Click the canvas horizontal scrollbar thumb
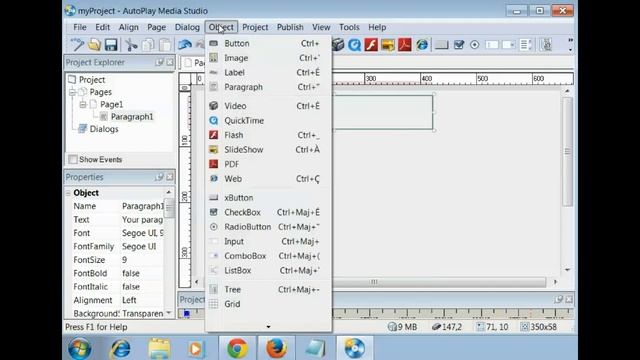 point(374,282)
